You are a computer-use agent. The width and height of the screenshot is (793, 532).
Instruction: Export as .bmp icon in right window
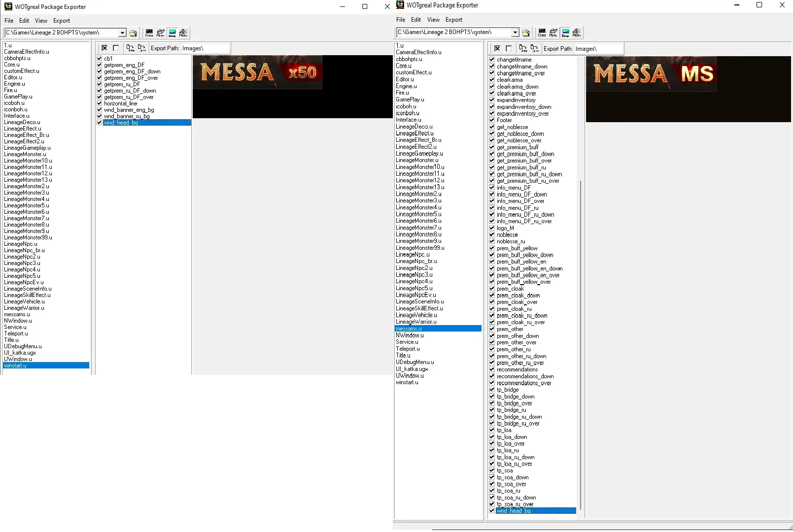tap(523, 48)
